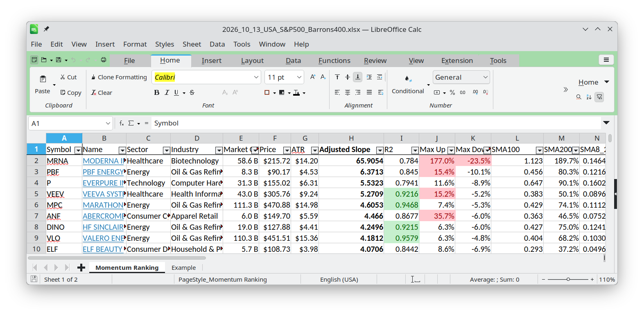Switch to the Layout ribbon tab
644x316 pixels.
tap(252, 61)
